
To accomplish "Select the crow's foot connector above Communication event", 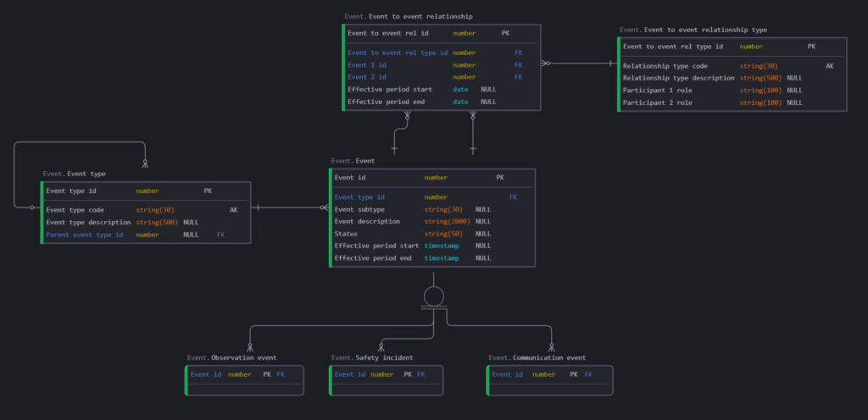I will click(551, 345).
